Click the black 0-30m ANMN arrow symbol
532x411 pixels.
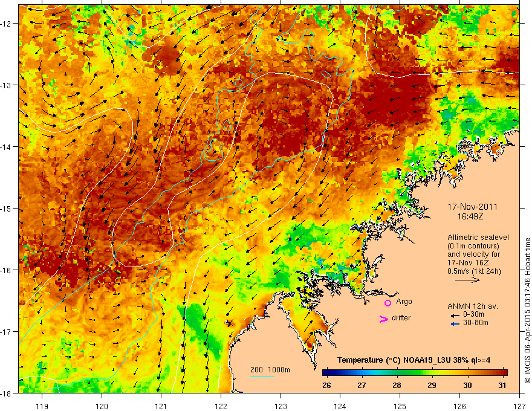455,316
